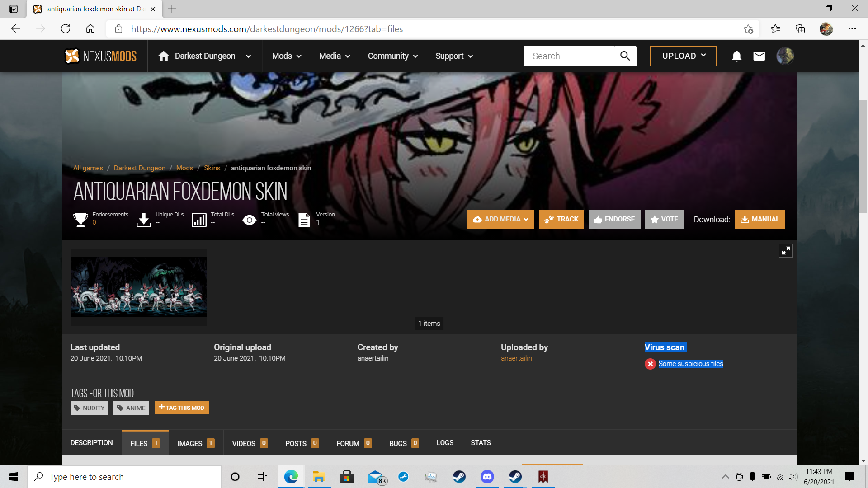
Task: Open Microsoft Store from the taskbar
Action: pyautogui.click(x=347, y=477)
